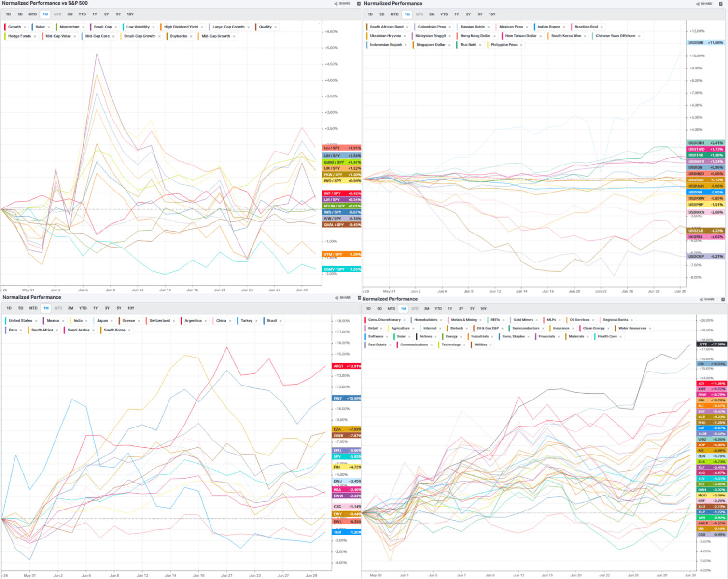Remove Argentina from the country comparison

coord(205,321)
